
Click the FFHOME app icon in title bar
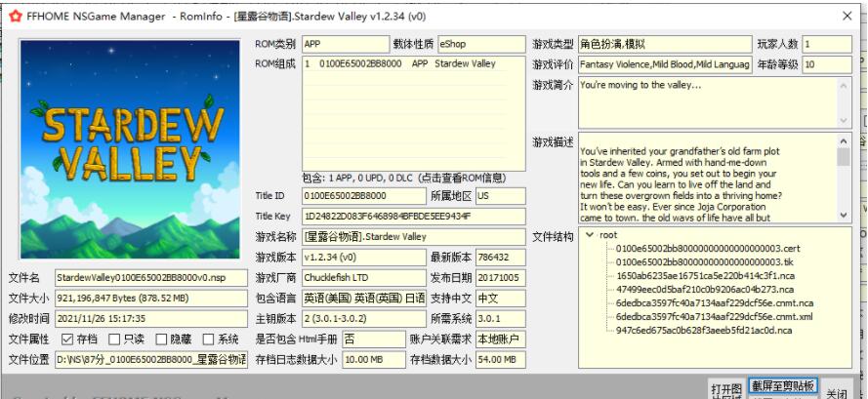[18, 16]
